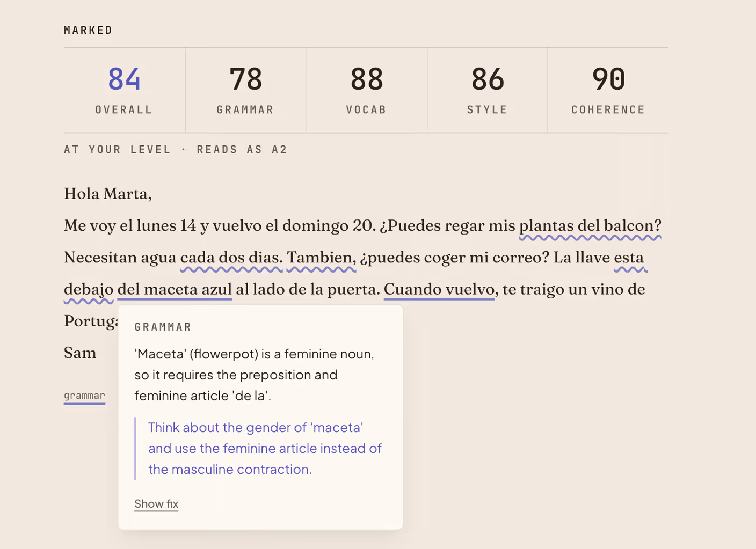Click the Overall score 84

click(x=124, y=79)
